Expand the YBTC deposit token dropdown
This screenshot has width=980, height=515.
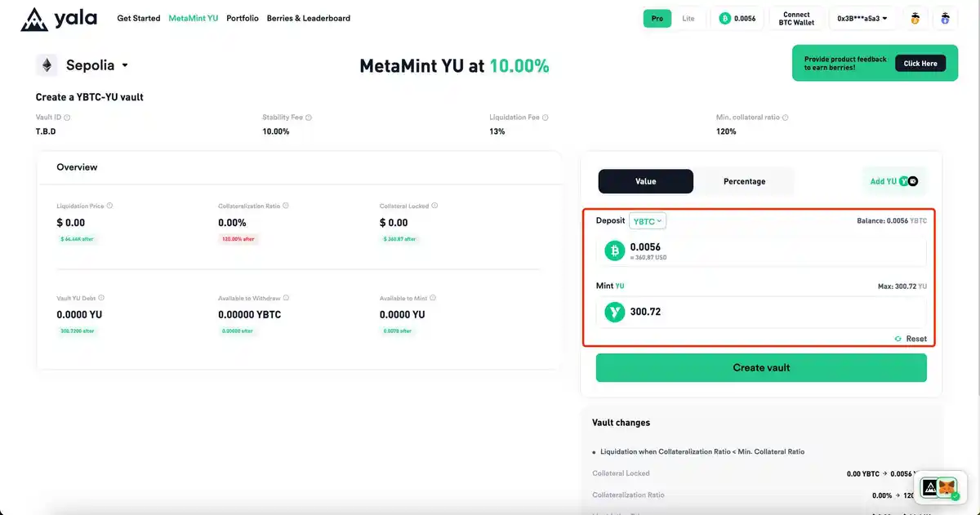(648, 221)
